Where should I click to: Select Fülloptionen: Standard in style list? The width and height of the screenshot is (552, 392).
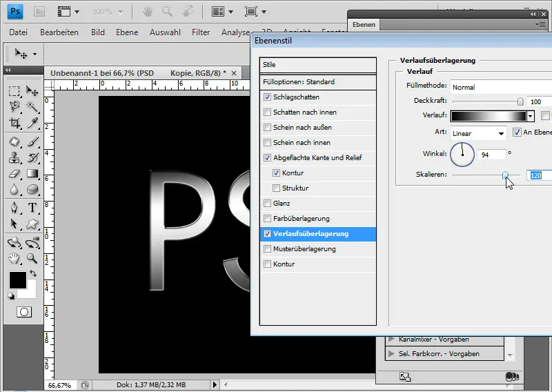(x=318, y=81)
